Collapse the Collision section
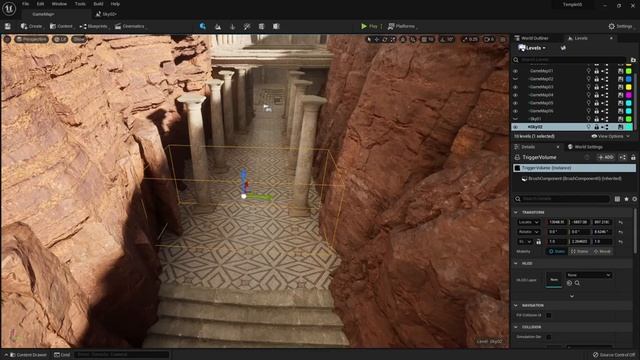The image size is (640, 360). [x=516, y=327]
